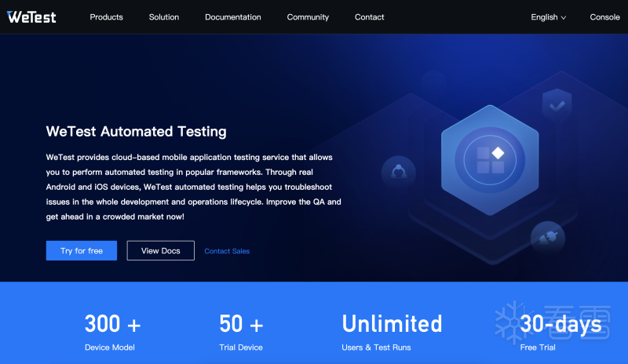Click the shield checkmark icon
The height and width of the screenshot is (364, 628).
click(557, 105)
